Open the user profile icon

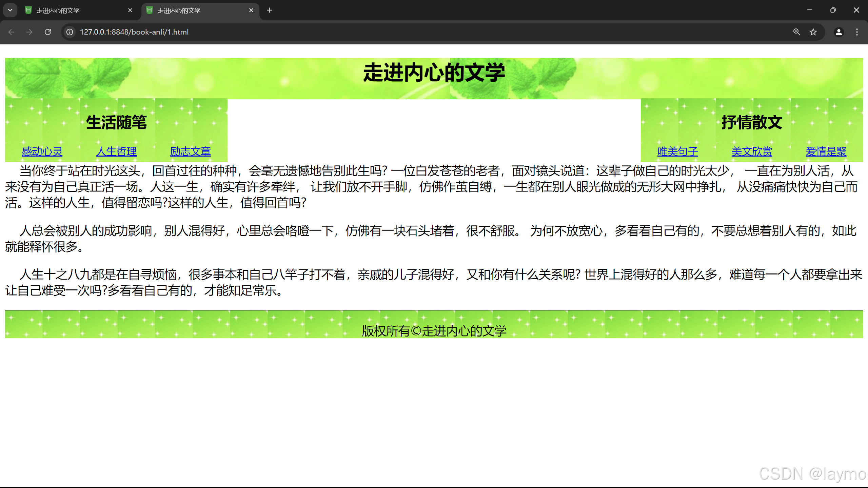coord(839,32)
